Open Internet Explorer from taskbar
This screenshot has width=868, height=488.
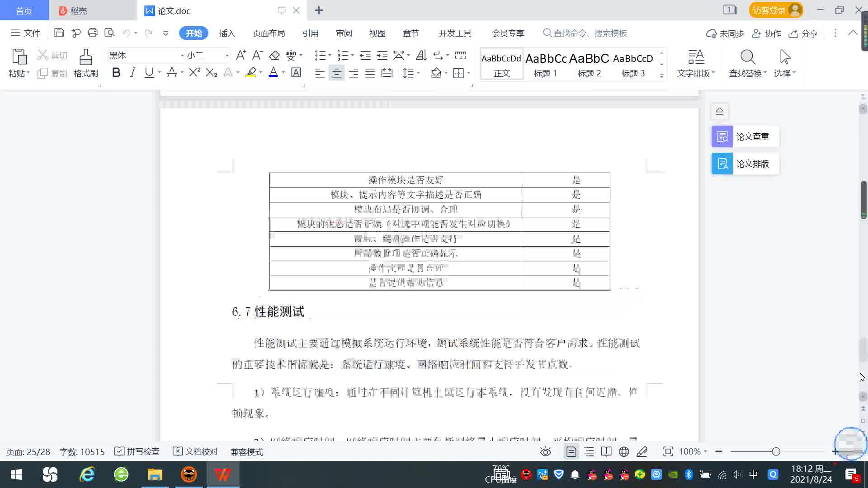(x=87, y=474)
